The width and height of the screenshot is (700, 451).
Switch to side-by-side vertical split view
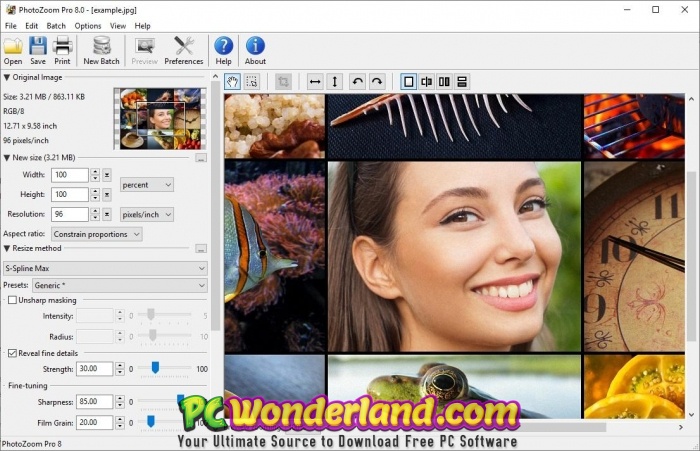point(444,82)
